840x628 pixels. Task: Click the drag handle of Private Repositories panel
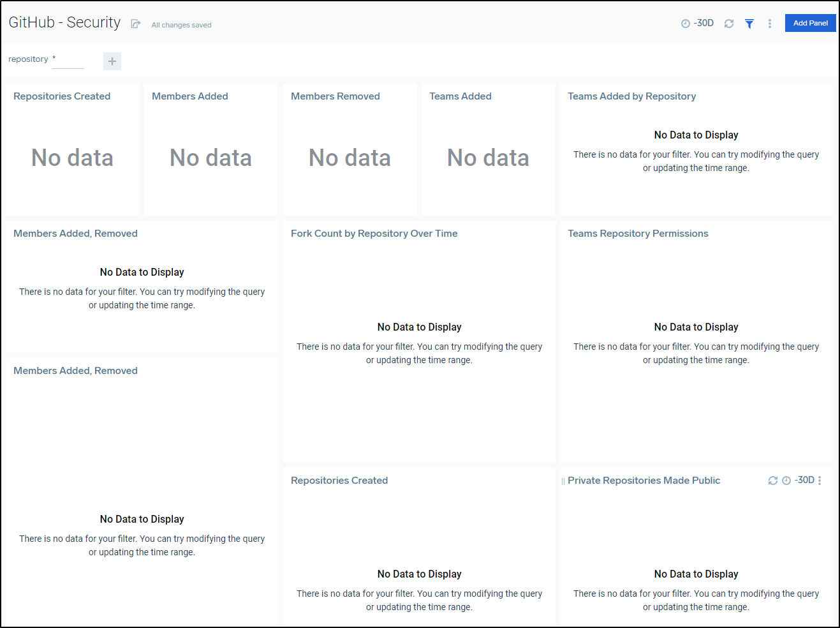click(x=563, y=481)
